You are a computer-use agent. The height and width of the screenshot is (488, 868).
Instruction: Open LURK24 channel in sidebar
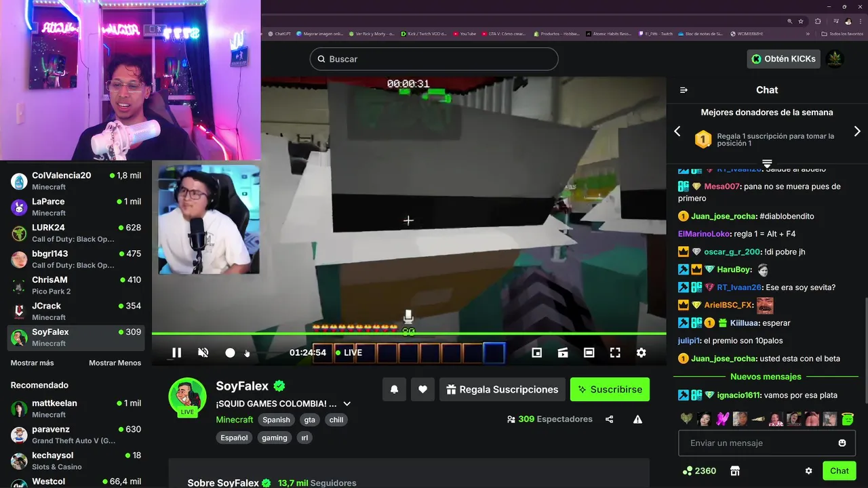pyautogui.click(x=76, y=233)
